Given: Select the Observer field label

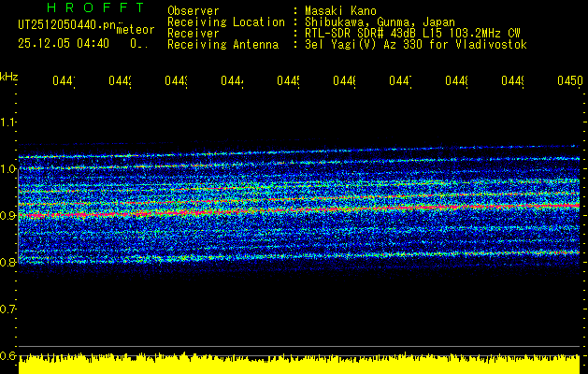Looking at the screenshot, I should click(194, 10).
